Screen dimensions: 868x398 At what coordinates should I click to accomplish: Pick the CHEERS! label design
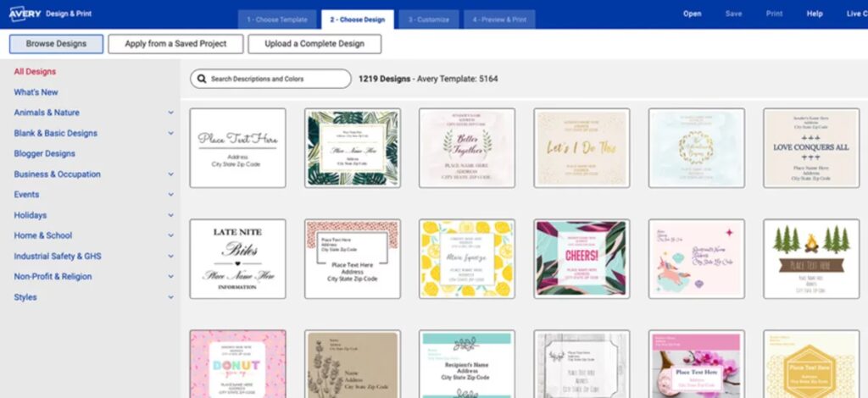581,258
